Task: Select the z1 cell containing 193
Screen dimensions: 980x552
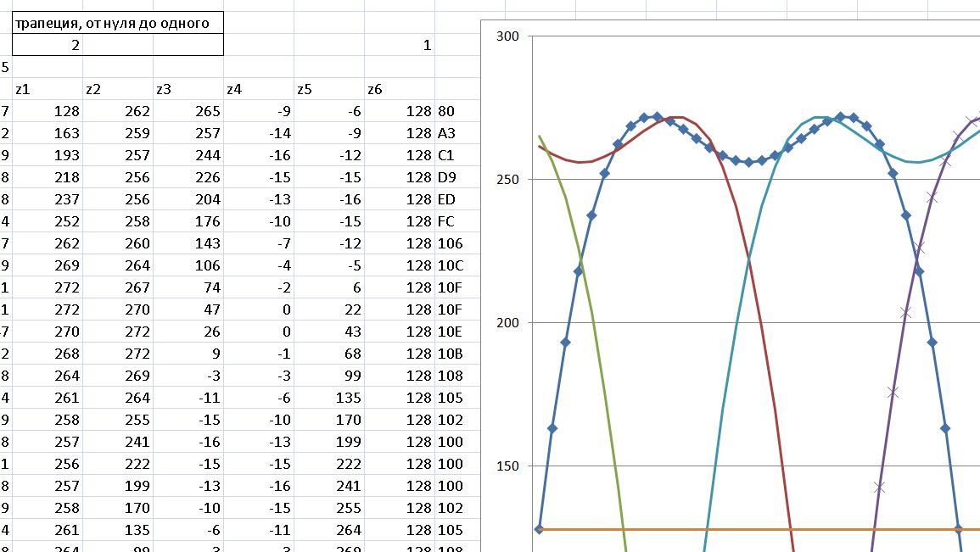Action: pyautogui.click(x=48, y=155)
